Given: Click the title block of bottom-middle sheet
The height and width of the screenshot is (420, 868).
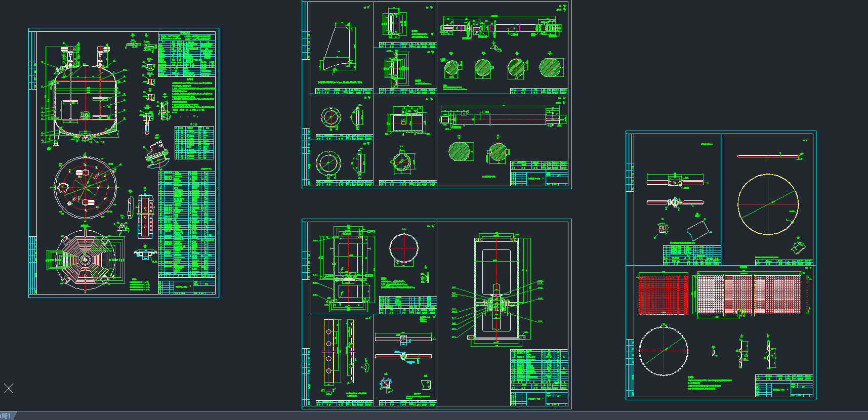Looking at the screenshot, I should click(x=539, y=377).
